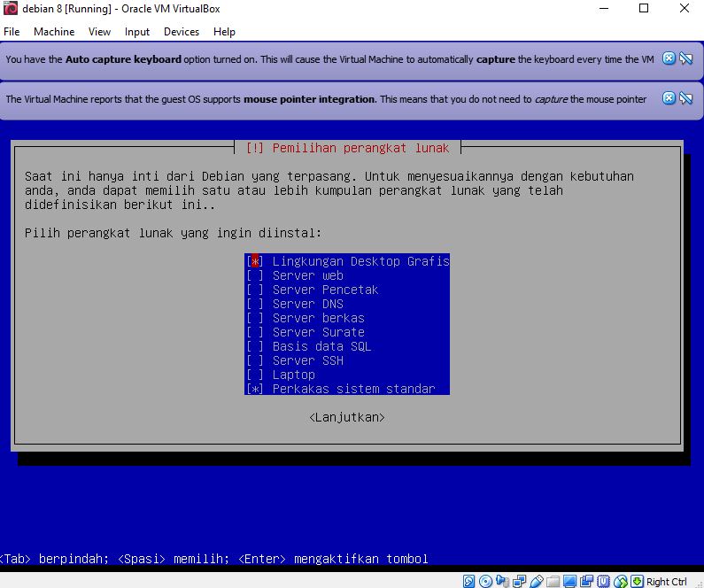
Task: Click the optical disk status icon
Action: pyautogui.click(x=485, y=581)
